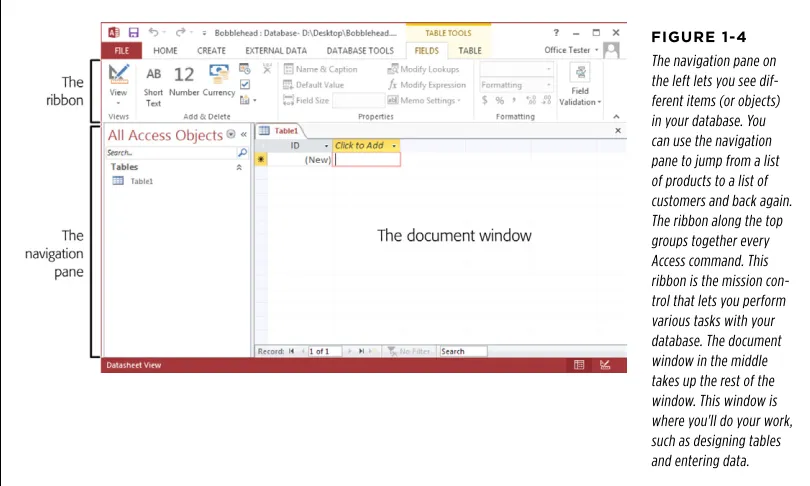This screenshot has height=486, width=810.
Task: Click the Decrease Decimals icon
Action: (547, 100)
